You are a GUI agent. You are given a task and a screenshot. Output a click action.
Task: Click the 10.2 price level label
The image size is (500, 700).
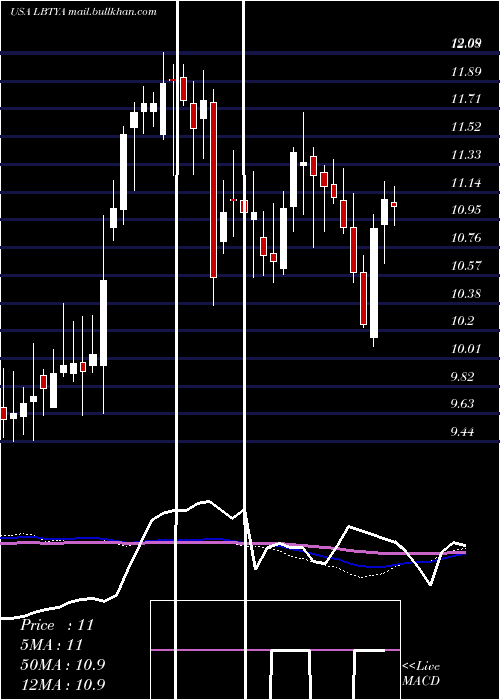[462, 321]
